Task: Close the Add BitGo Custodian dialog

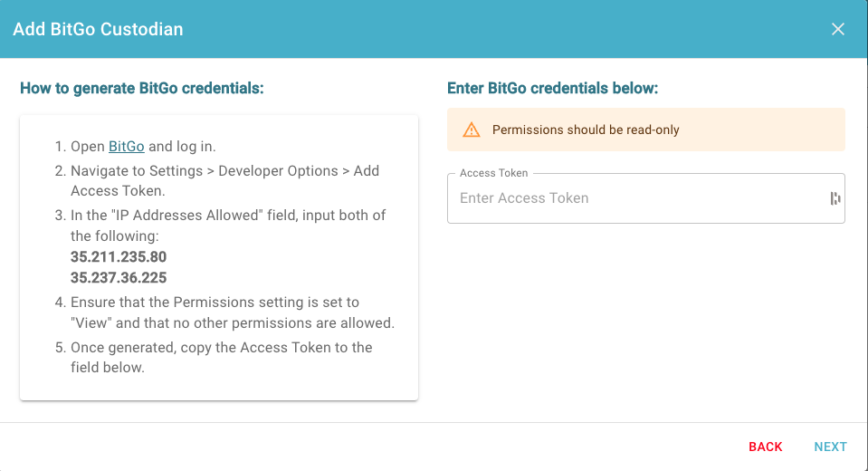Action: [x=837, y=29]
